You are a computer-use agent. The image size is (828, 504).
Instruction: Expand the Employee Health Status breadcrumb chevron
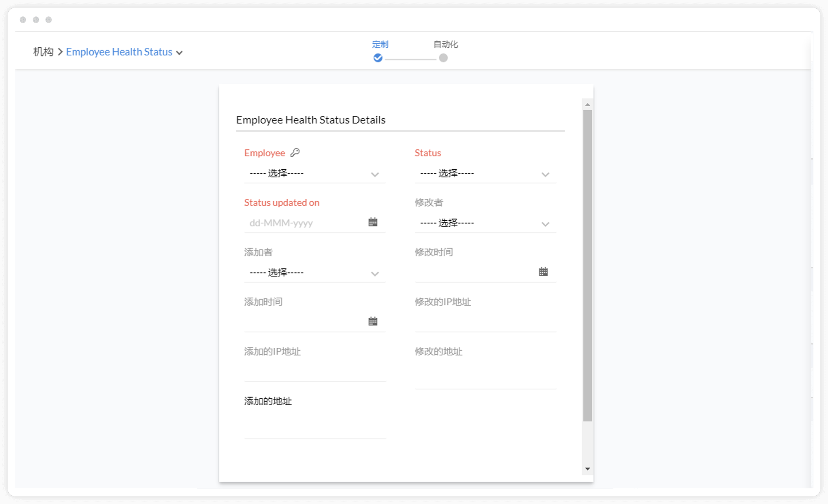point(179,53)
